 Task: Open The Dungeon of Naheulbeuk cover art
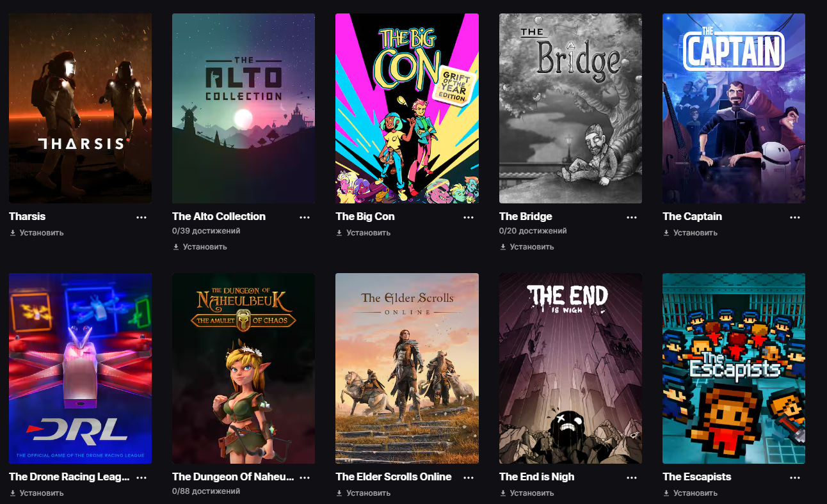(243, 368)
